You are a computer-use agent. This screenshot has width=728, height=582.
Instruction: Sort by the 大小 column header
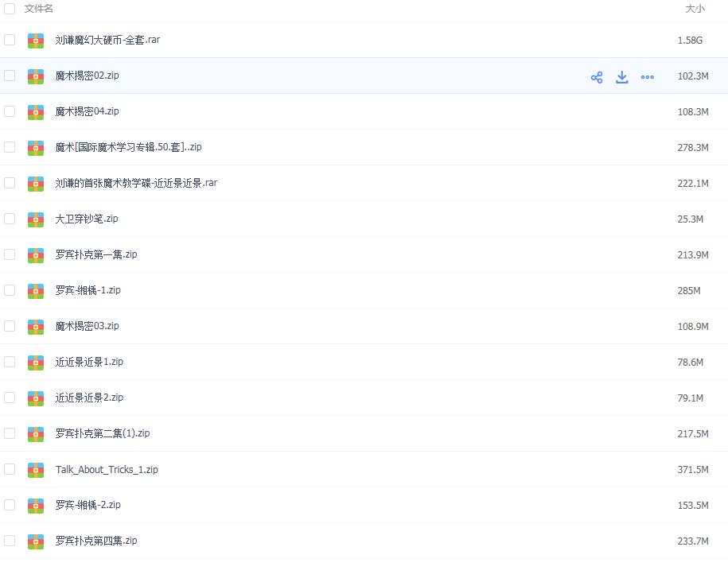tap(695, 9)
